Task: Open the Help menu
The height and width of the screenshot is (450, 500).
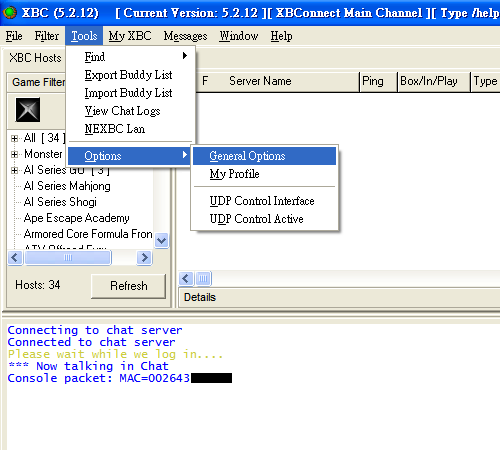Action: (x=281, y=36)
